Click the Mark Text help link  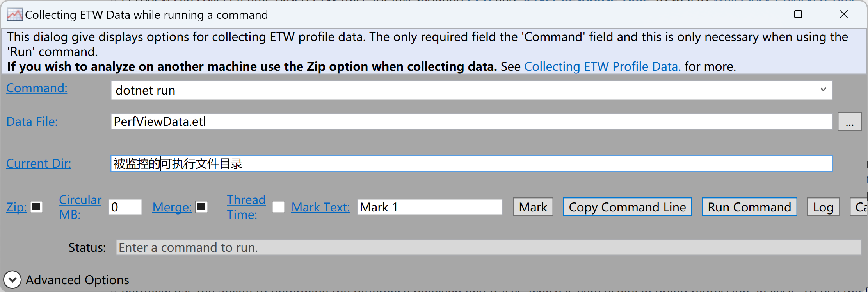(x=320, y=207)
